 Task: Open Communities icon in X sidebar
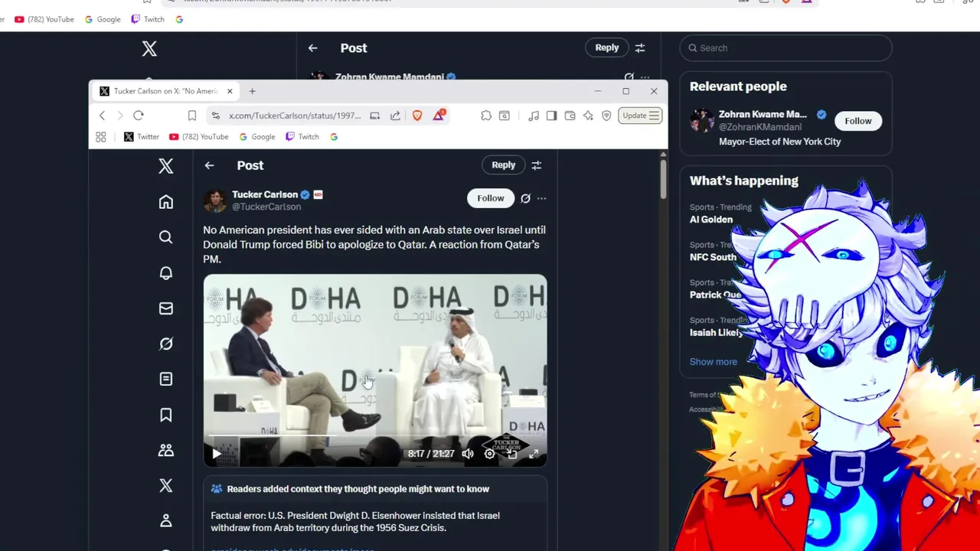(166, 450)
